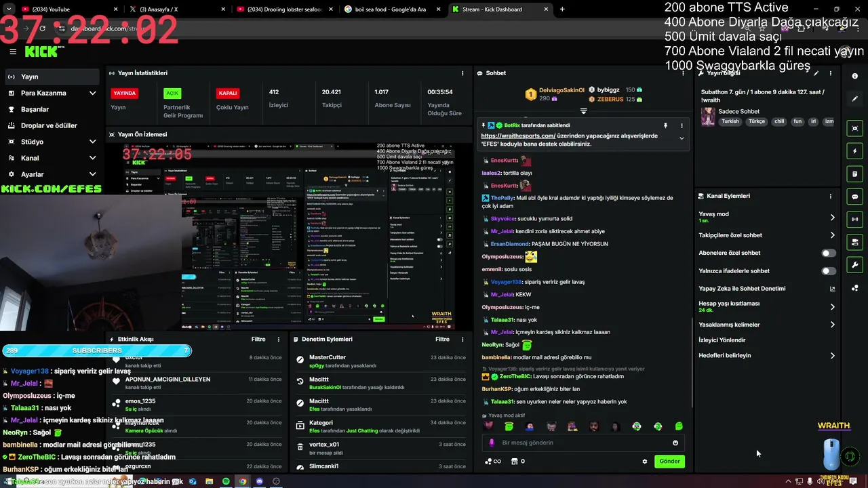The image size is (868, 488).
Task: Toggle the stream preview panel icon
Action: (x=854, y=129)
